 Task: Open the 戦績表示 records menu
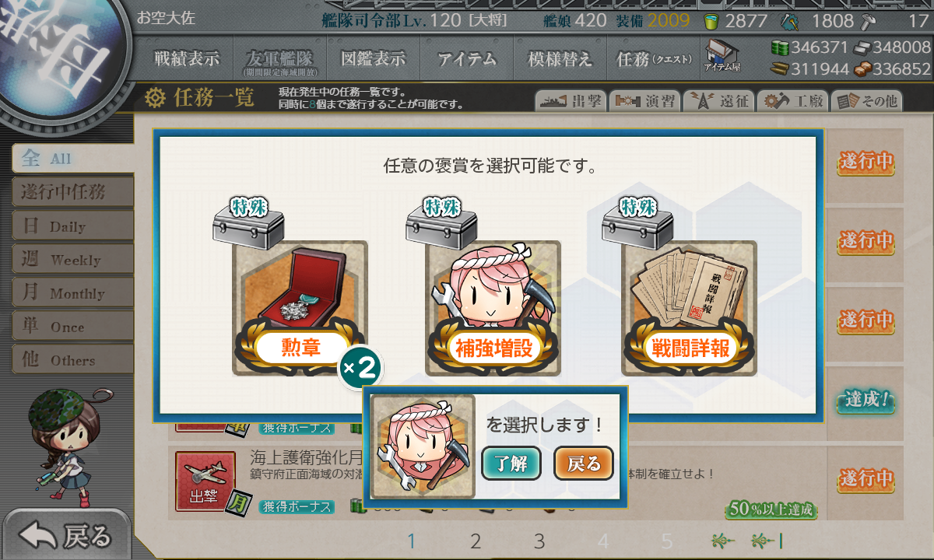click(x=187, y=58)
